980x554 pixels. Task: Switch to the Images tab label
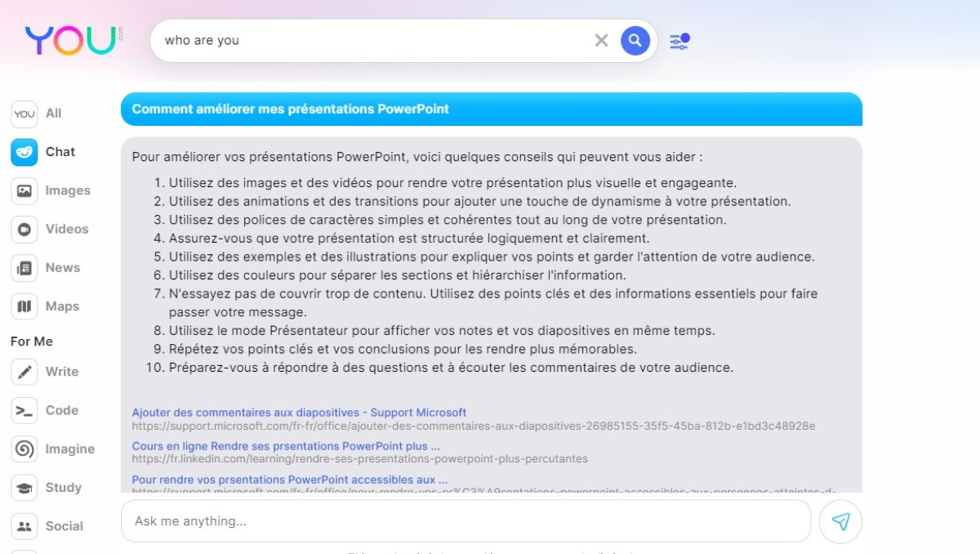[68, 190]
